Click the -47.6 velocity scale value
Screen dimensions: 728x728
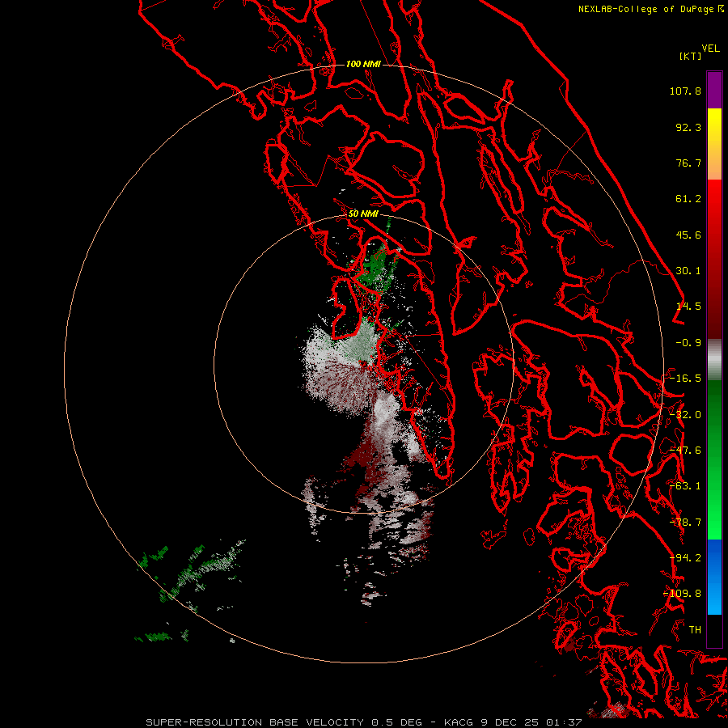685,451
